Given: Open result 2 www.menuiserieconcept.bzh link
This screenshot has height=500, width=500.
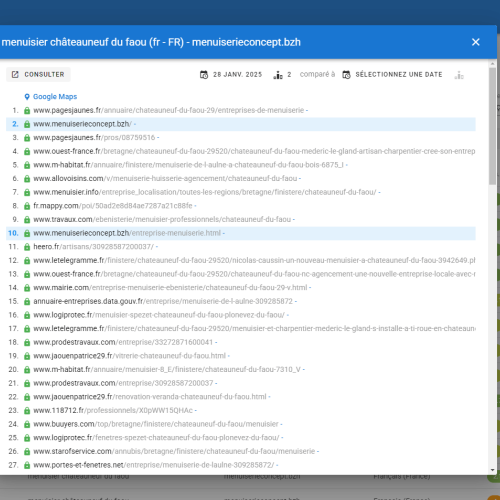Looking at the screenshot, I should pyautogui.click(x=82, y=124).
